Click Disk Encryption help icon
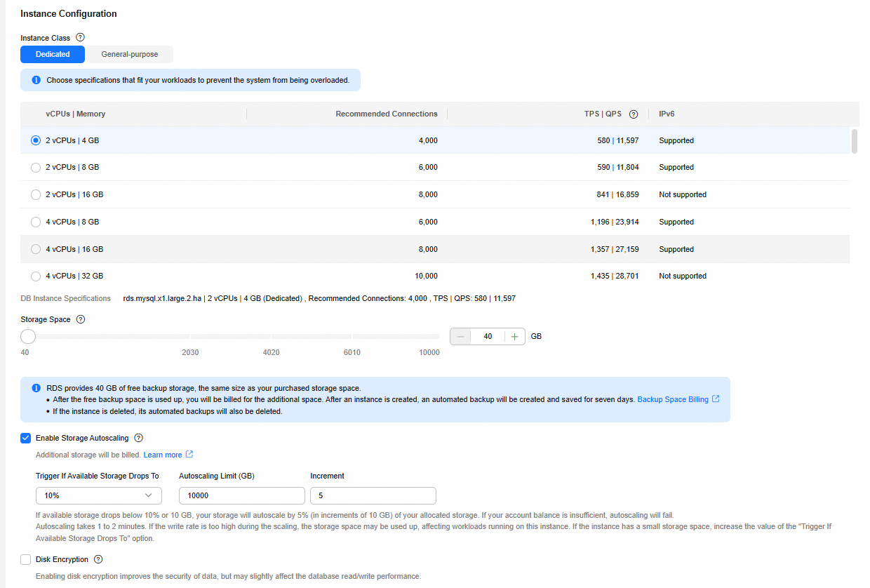Viewport: 870px width, 588px height. tap(98, 559)
